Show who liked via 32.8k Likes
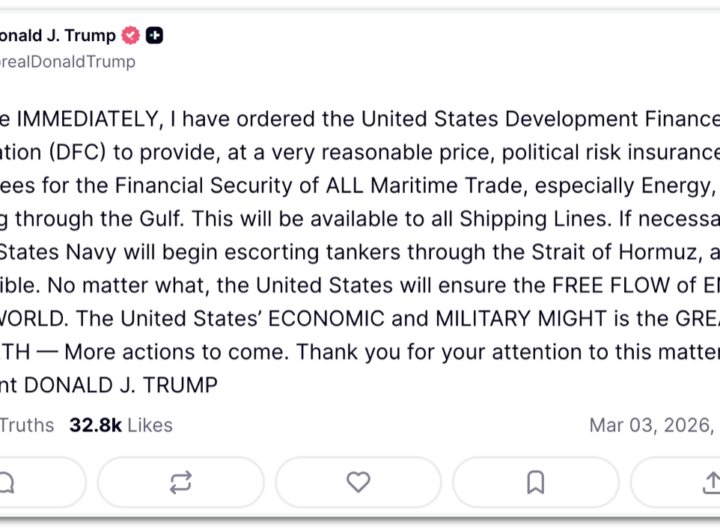This screenshot has height=530, width=720. (121, 425)
